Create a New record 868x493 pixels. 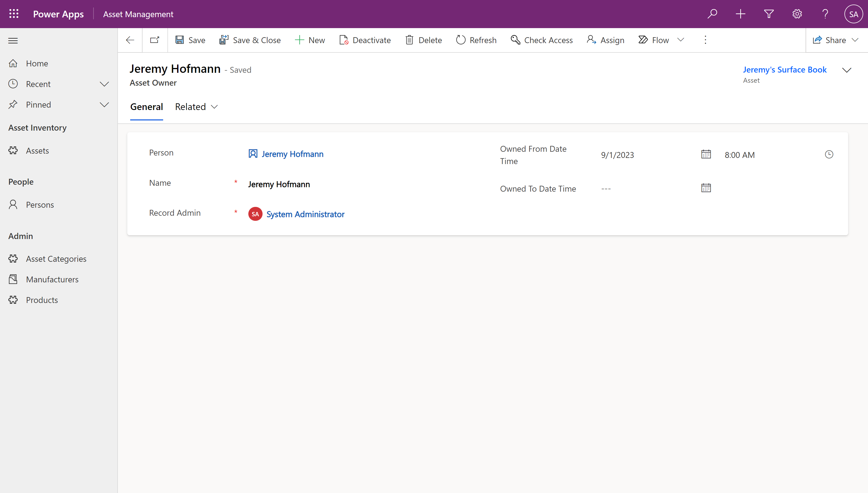310,40
